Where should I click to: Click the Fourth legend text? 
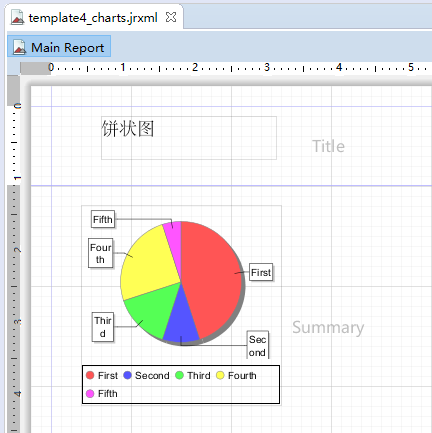pyautogui.click(x=242, y=375)
